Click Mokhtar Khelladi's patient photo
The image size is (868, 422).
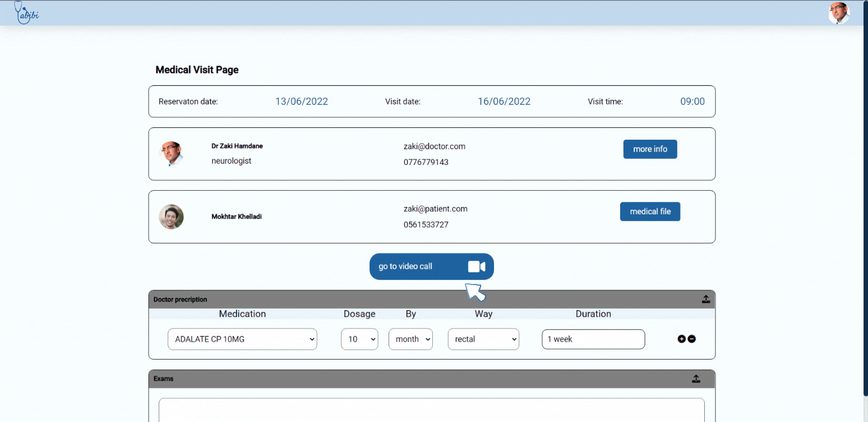(171, 217)
